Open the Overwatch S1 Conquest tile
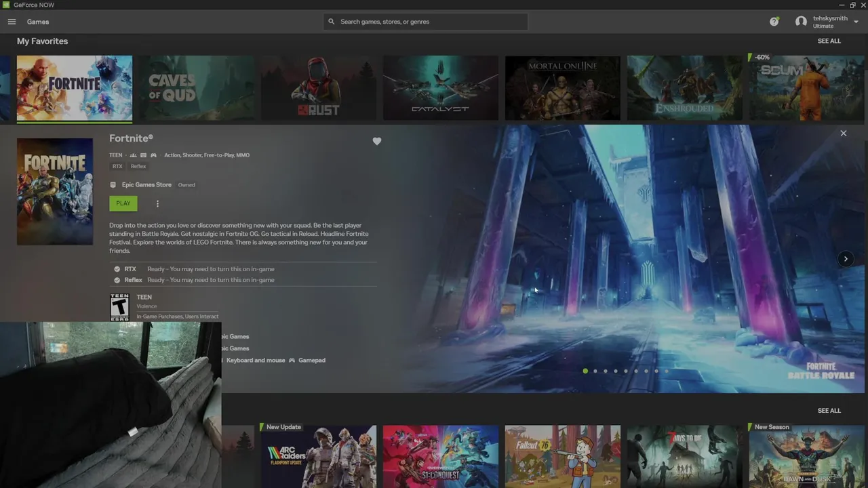 click(x=441, y=456)
